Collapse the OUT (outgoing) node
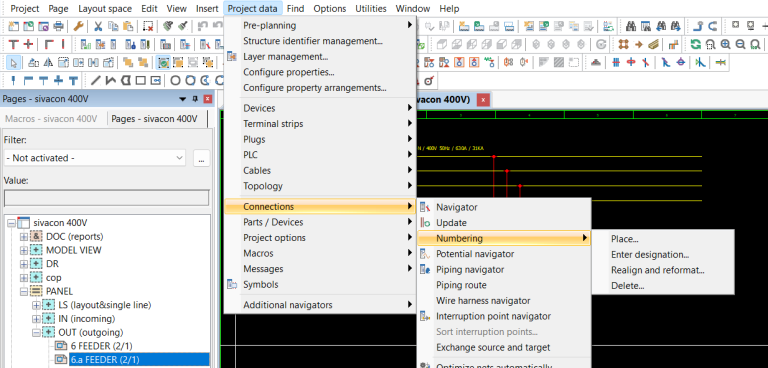Screen dimensions: 768x368 point(36,333)
